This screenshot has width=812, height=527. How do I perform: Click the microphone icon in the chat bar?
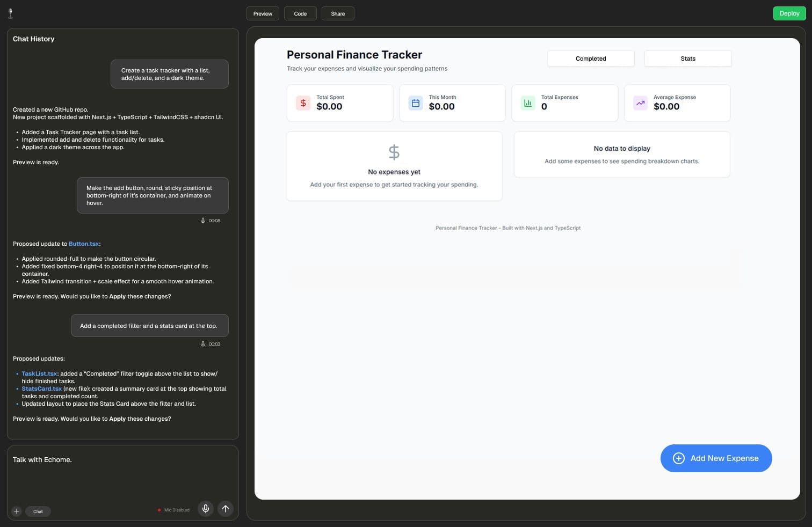tap(206, 509)
